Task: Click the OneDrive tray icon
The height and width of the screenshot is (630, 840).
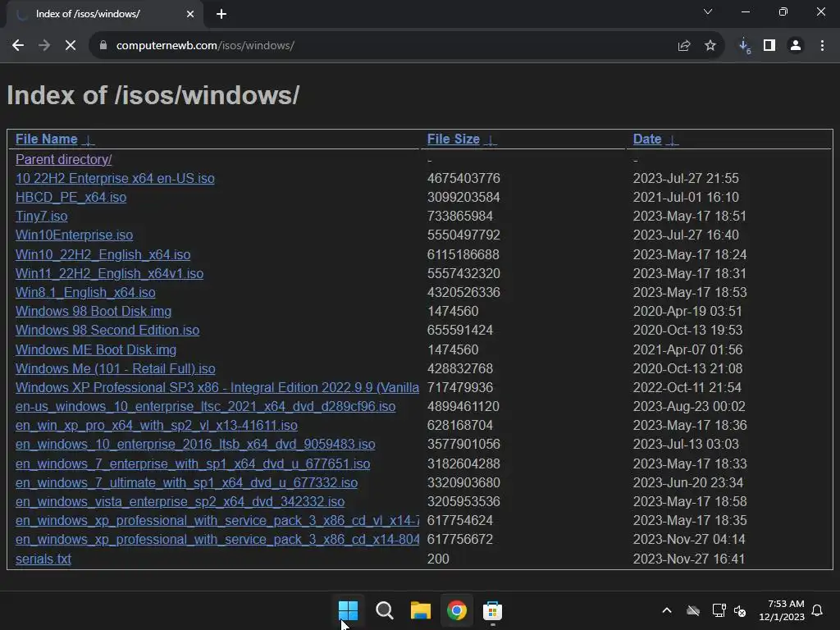Action: coord(693,610)
